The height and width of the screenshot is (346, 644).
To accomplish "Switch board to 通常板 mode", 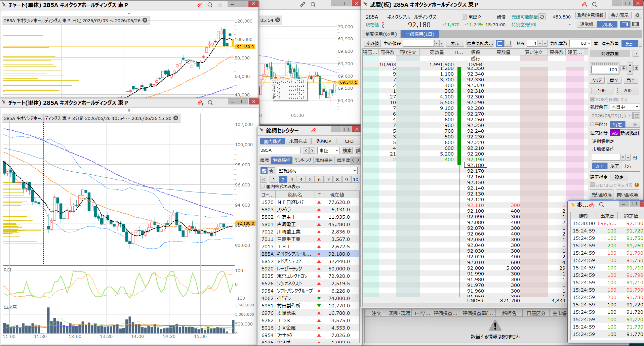I will pos(587,24).
